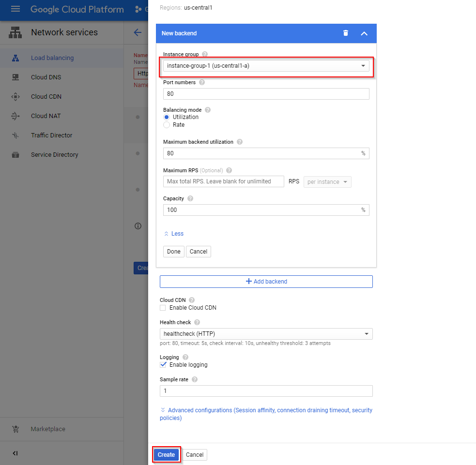This screenshot has width=476, height=465.
Task: Click the Maximum backend utilization field
Action: point(266,153)
